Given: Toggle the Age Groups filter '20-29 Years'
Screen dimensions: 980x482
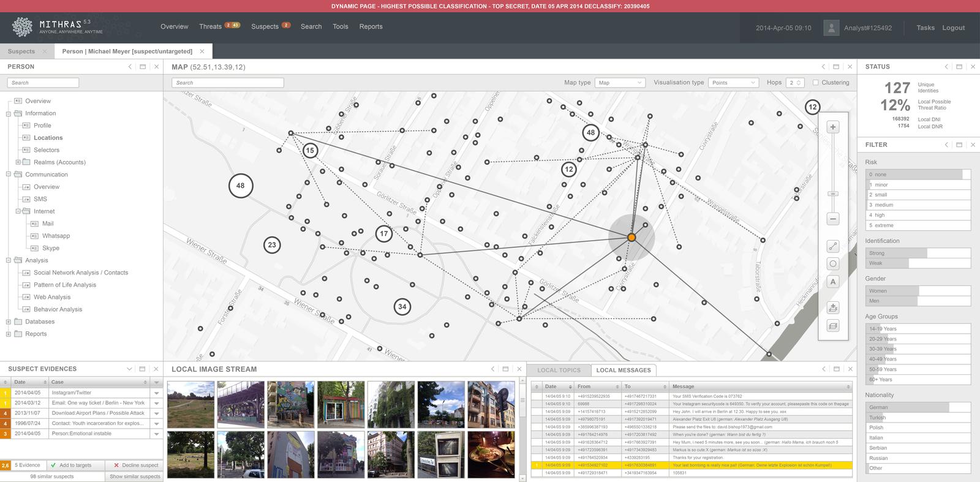Looking at the screenshot, I should click(x=918, y=339).
